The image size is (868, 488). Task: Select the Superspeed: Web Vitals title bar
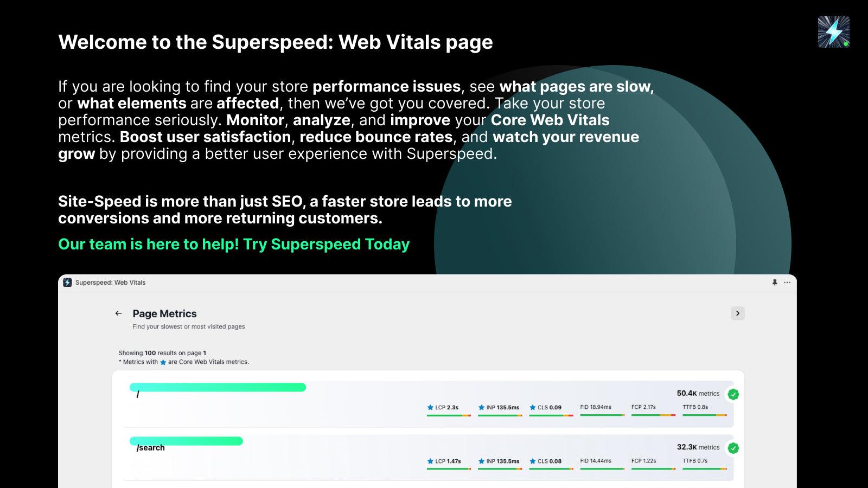coord(111,282)
